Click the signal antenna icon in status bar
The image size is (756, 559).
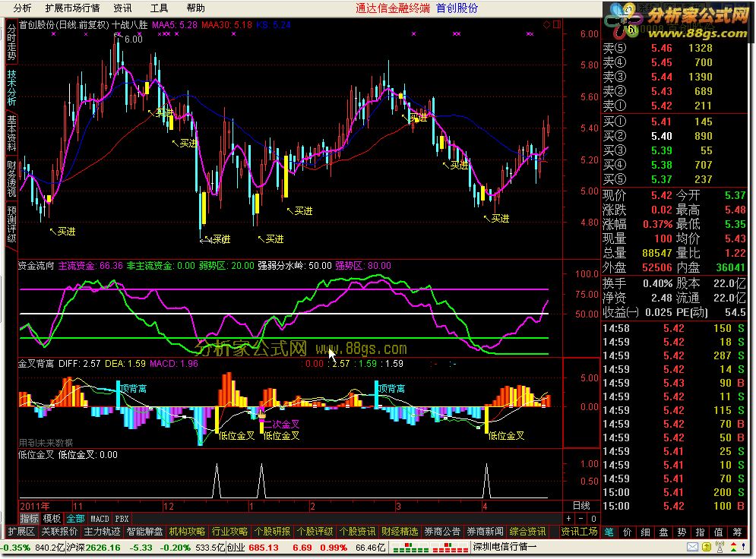720,547
